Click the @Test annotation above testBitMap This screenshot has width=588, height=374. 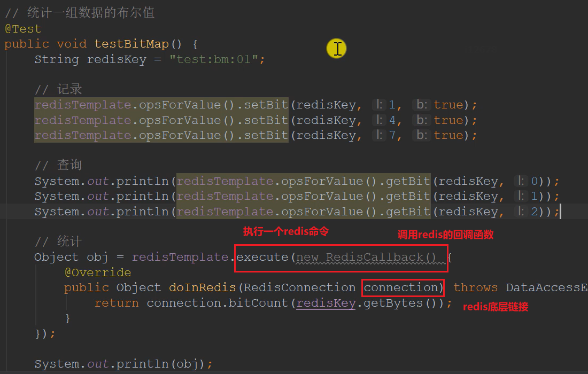pos(23,29)
